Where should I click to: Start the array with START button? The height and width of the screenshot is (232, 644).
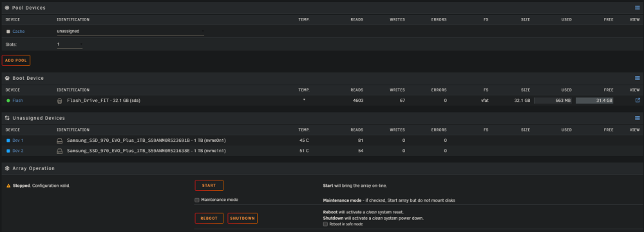tap(209, 186)
